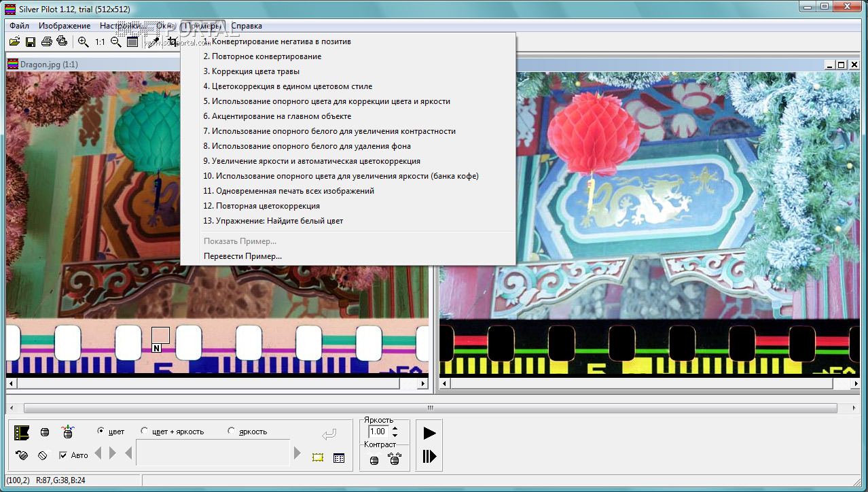Click the right arrow after the history box
The height and width of the screenshot is (492, 868).
point(297,453)
